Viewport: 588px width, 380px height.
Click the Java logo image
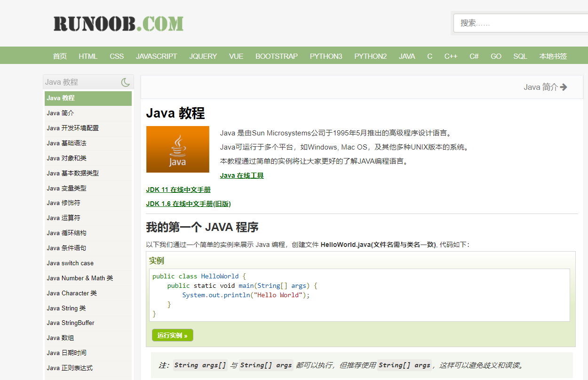point(178,150)
